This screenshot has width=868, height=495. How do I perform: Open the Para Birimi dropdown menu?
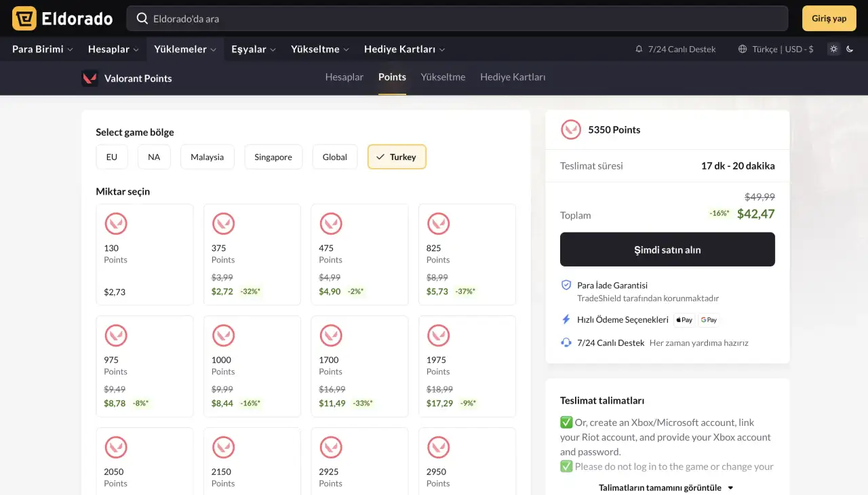tap(42, 49)
